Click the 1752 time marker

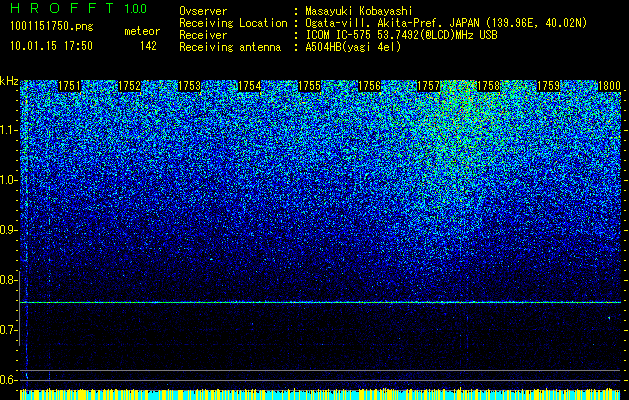coord(130,86)
